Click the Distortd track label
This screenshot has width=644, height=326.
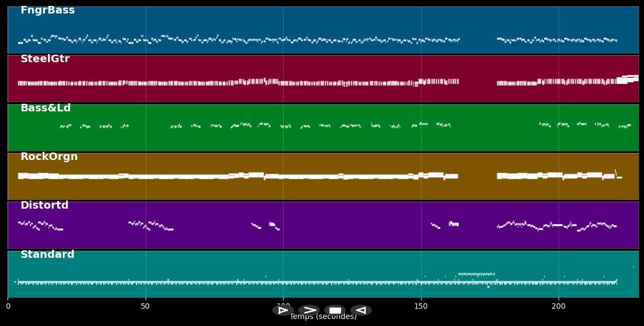coord(44,205)
